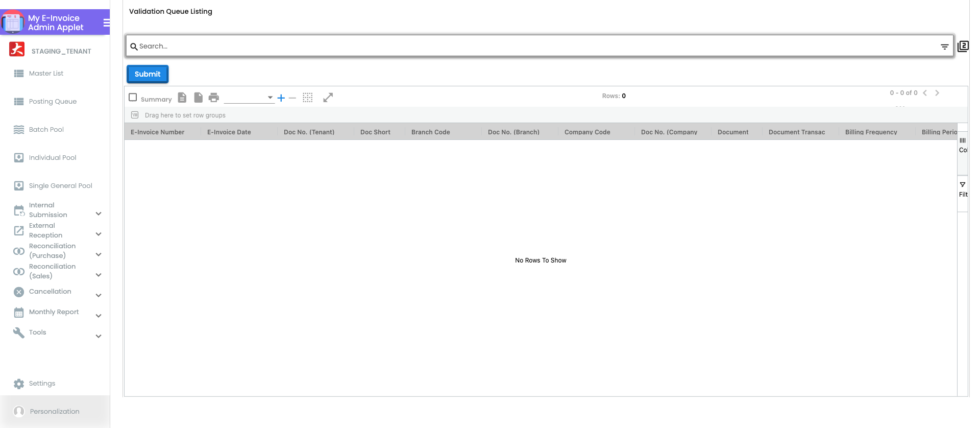Click the search magnifier icon
Image resolution: width=980 pixels, height=428 pixels.
[134, 46]
